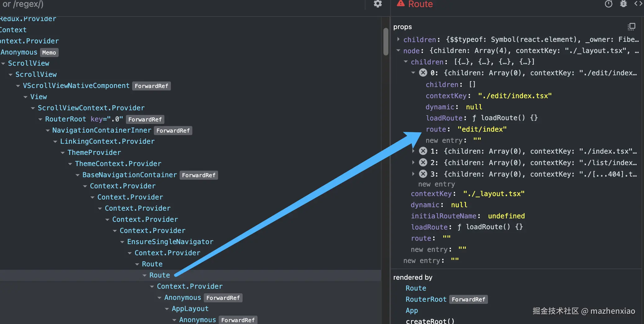Screen dimensions: 644x324
Task: Edit route value "edit/index"
Action: (x=482, y=129)
